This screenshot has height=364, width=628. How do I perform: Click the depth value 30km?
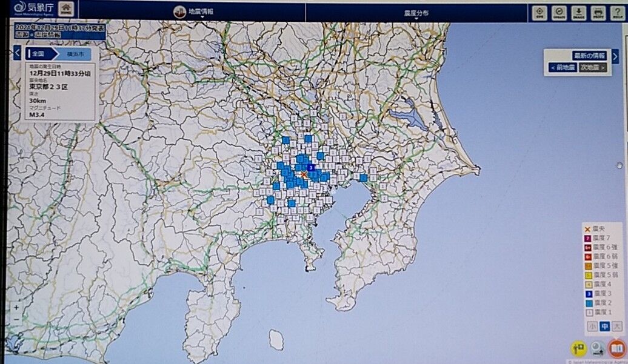coord(38,101)
